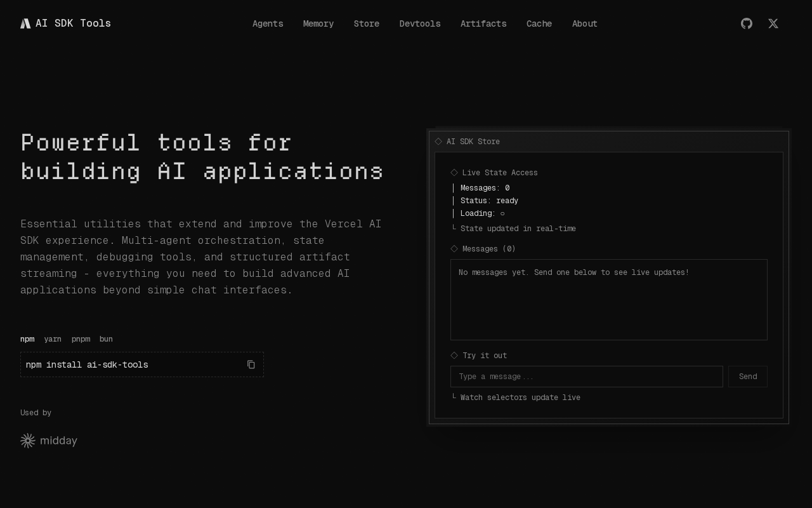Navigate to the Store section
The height and width of the screenshot is (508, 812).
[x=367, y=23]
